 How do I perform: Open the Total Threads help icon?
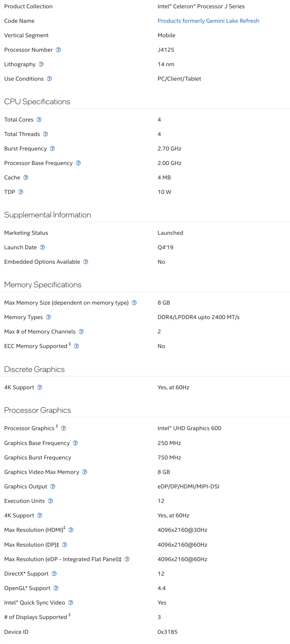tap(45, 134)
